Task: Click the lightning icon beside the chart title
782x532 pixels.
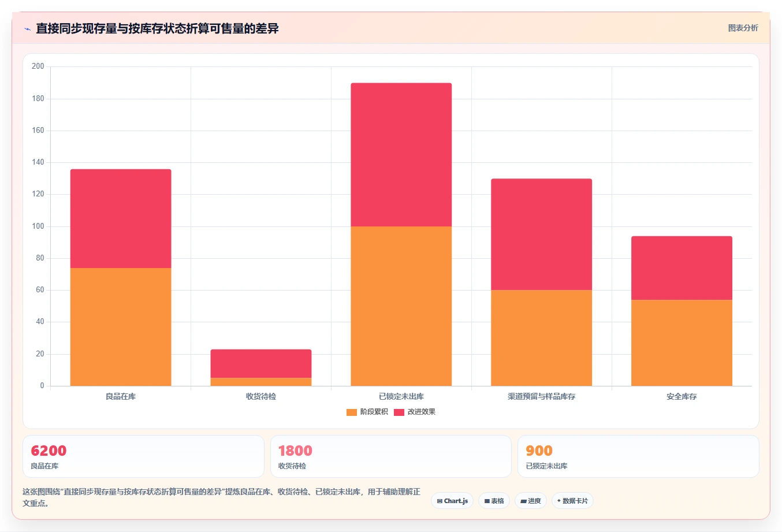Action: click(x=27, y=28)
